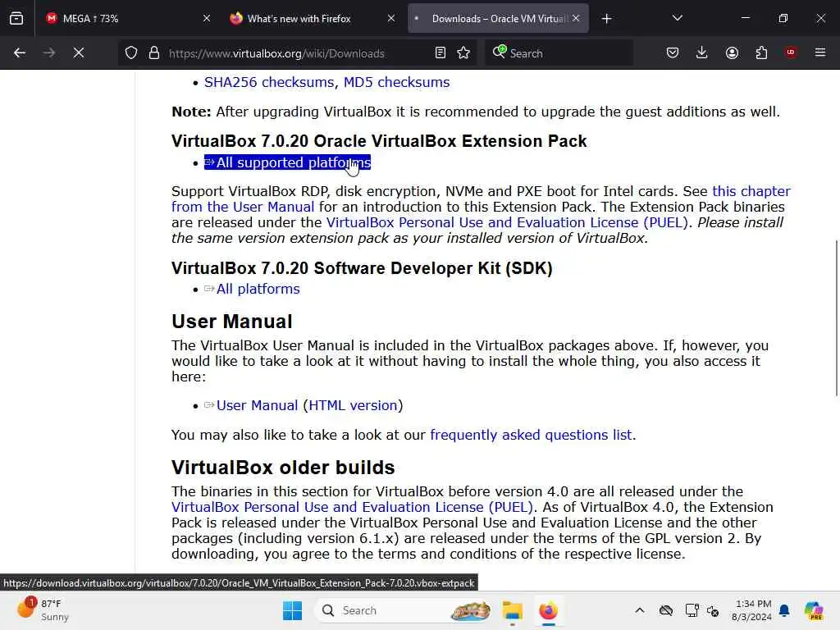
Task: Open the Windows Start menu
Action: click(293, 610)
